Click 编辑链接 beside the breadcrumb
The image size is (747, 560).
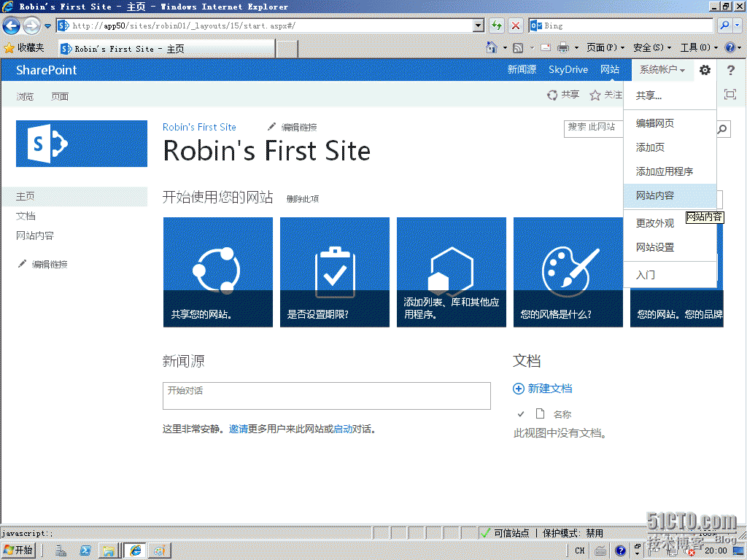(x=293, y=127)
